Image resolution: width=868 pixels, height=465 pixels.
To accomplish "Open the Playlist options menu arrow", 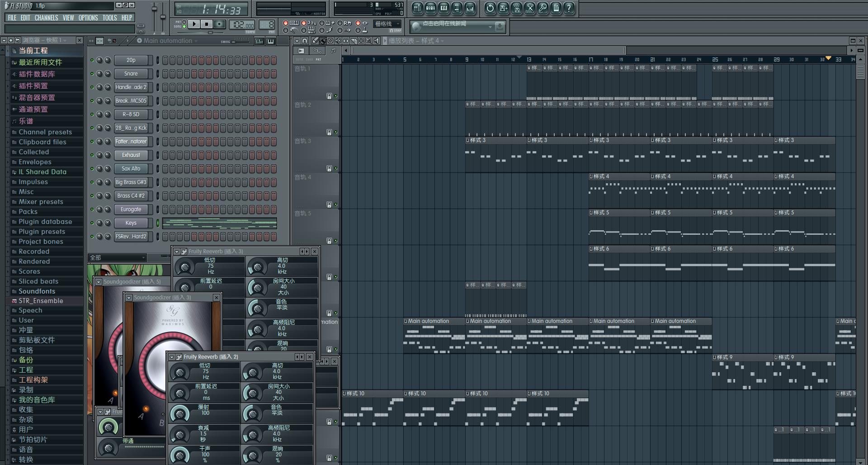I will coord(297,41).
